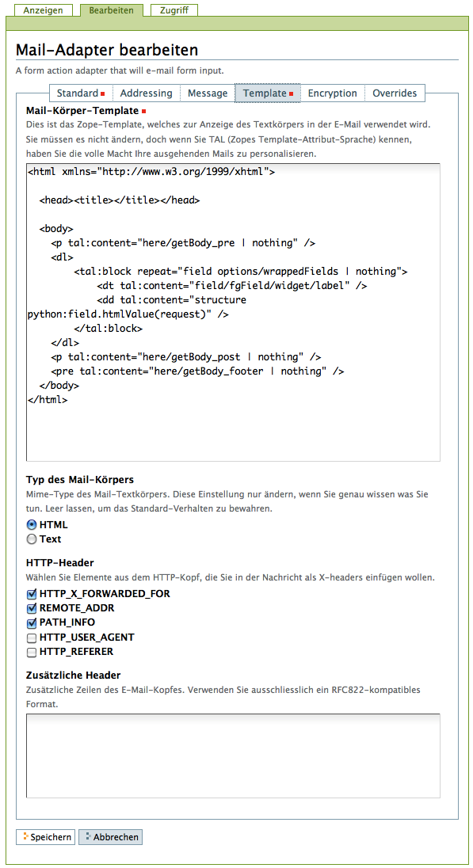The width and height of the screenshot is (473, 868).
Task: Enable the HTTP_REFERER header
Action: pyautogui.click(x=32, y=653)
